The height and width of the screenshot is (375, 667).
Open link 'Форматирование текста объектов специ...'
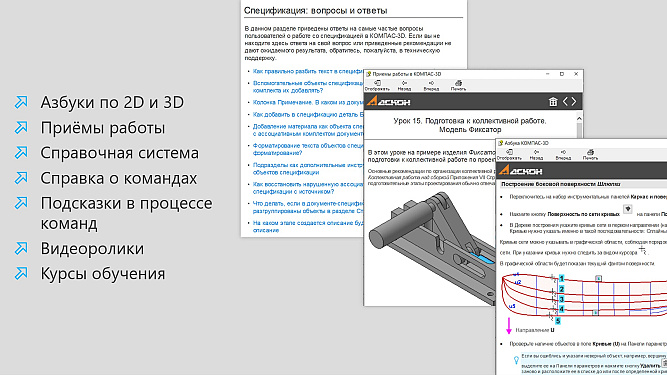[x=308, y=149]
